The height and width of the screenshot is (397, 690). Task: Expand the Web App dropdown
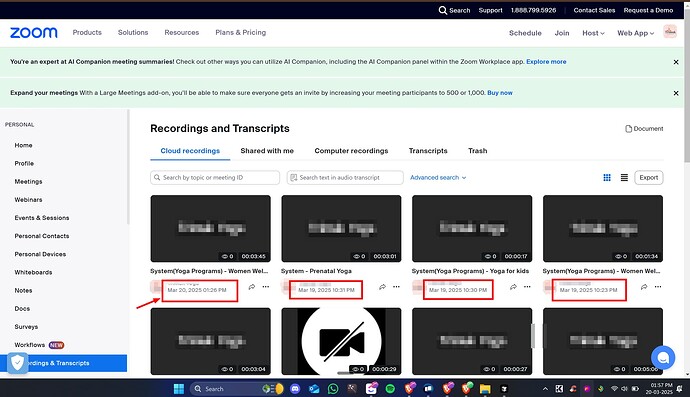click(635, 33)
